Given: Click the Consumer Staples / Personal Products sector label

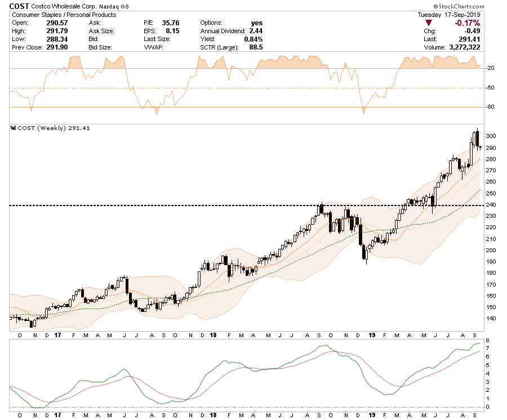Looking at the screenshot, I should tap(64, 15).
